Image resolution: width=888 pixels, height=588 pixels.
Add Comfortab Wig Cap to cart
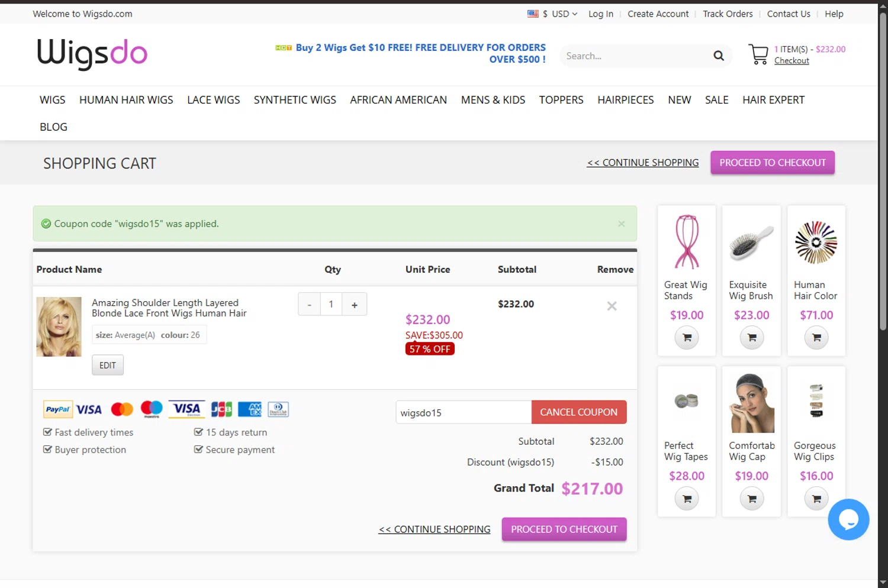tap(751, 499)
